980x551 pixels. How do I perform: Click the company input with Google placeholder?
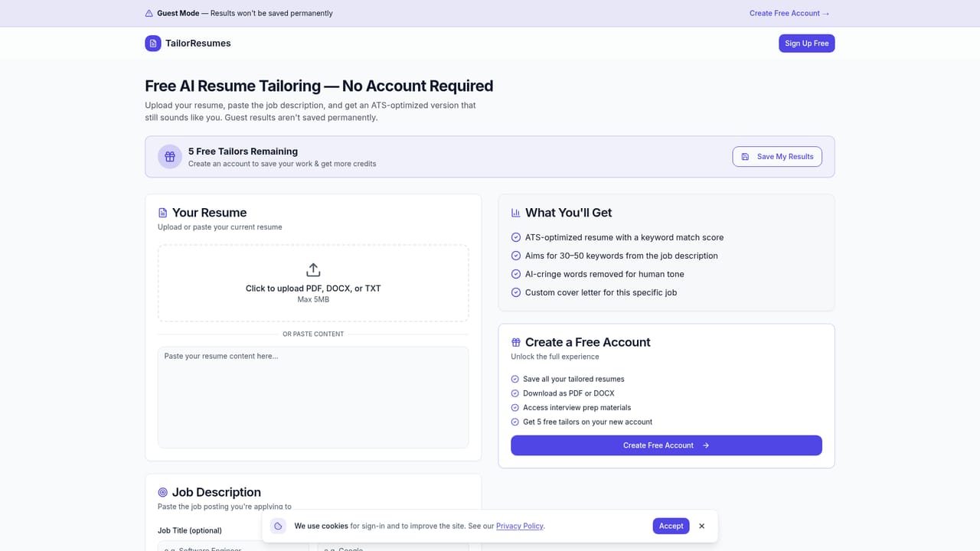click(393, 546)
